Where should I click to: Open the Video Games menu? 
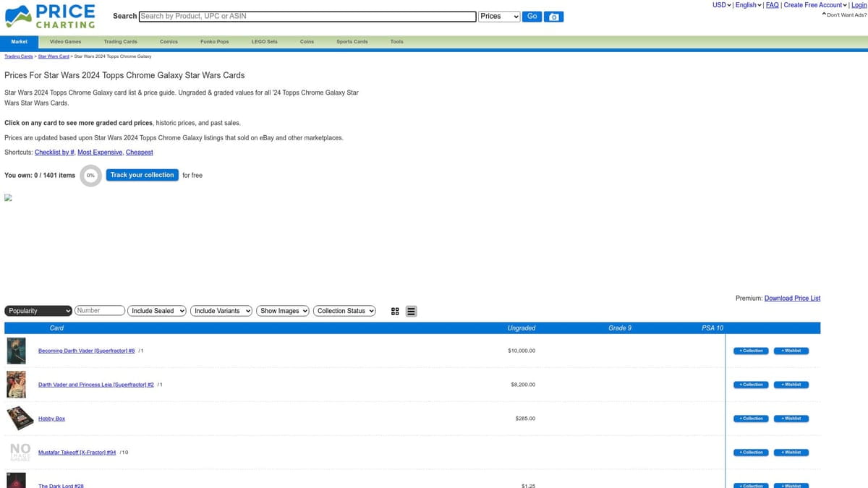pyautogui.click(x=65, y=42)
